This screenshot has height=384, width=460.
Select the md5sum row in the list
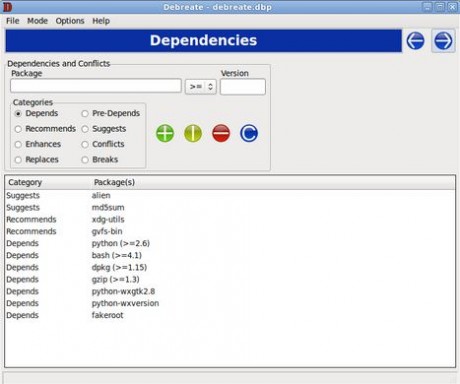pos(230,208)
